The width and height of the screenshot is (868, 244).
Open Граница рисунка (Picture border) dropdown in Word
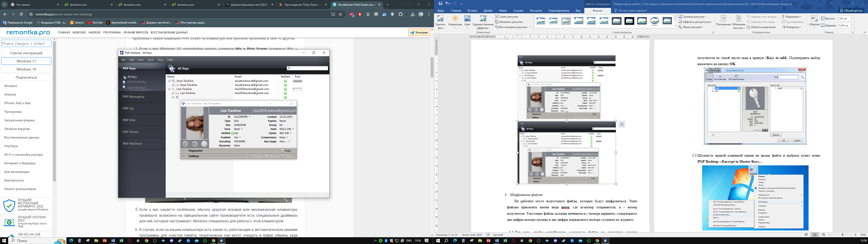[x=692, y=16]
